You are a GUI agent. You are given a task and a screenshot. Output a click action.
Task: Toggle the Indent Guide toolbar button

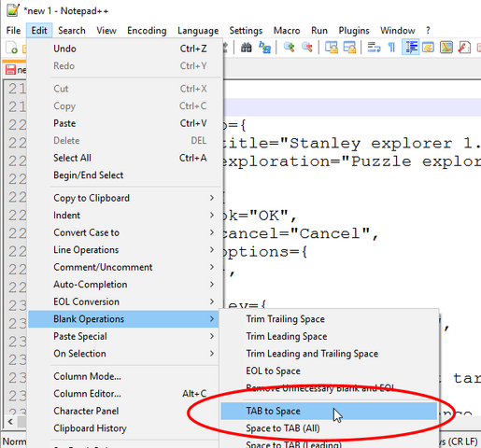[x=411, y=48]
